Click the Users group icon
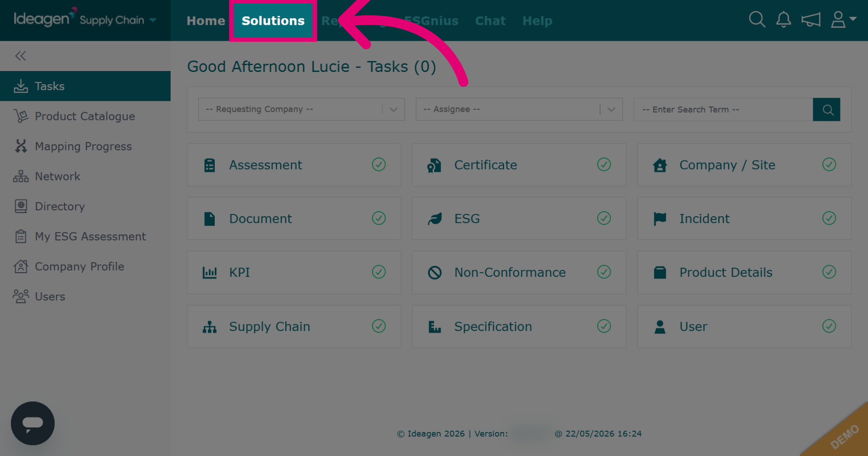868x456 pixels. pos(21,296)
